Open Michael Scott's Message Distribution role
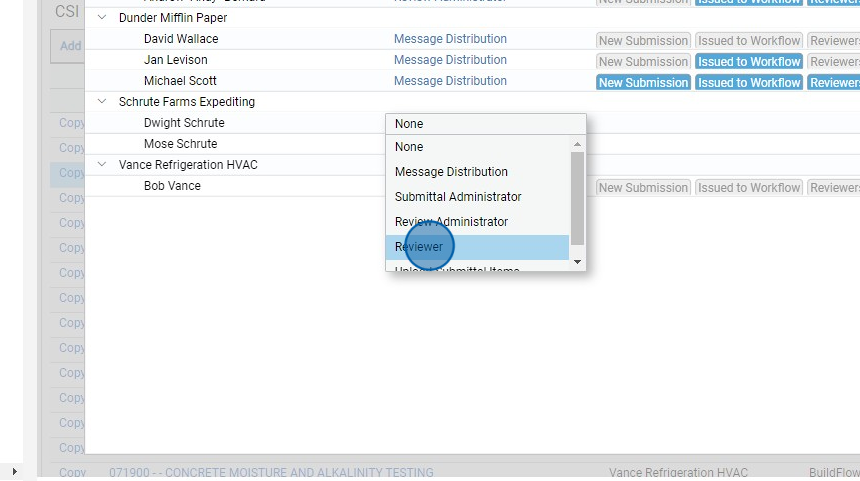Image resolution: width=860 pixels, height=481 pixels. tap(450, 81)
